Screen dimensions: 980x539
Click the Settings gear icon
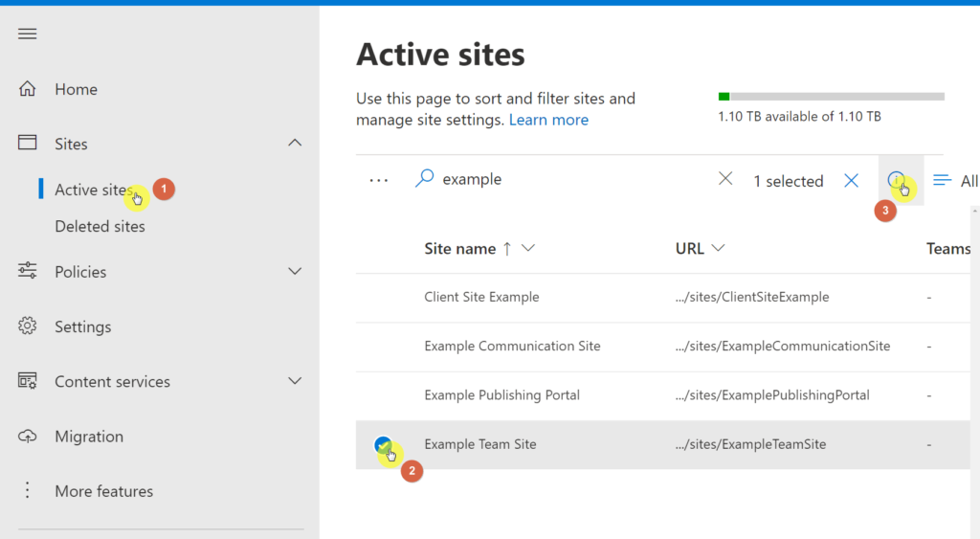coord(27,326)
